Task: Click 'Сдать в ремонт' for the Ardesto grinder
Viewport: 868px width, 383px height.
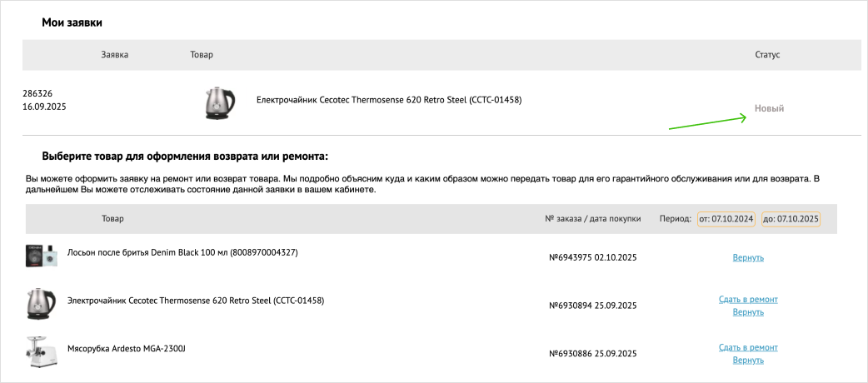Action: point(748,347)
